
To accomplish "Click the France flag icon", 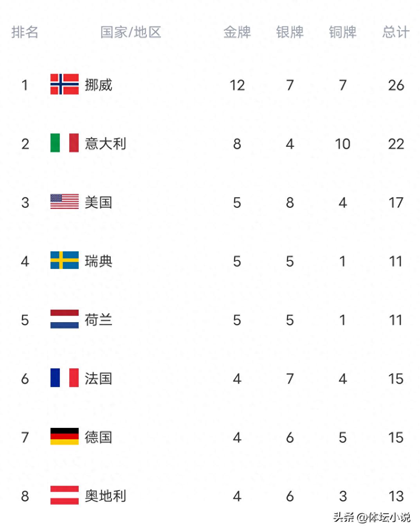I will [64, 378].
